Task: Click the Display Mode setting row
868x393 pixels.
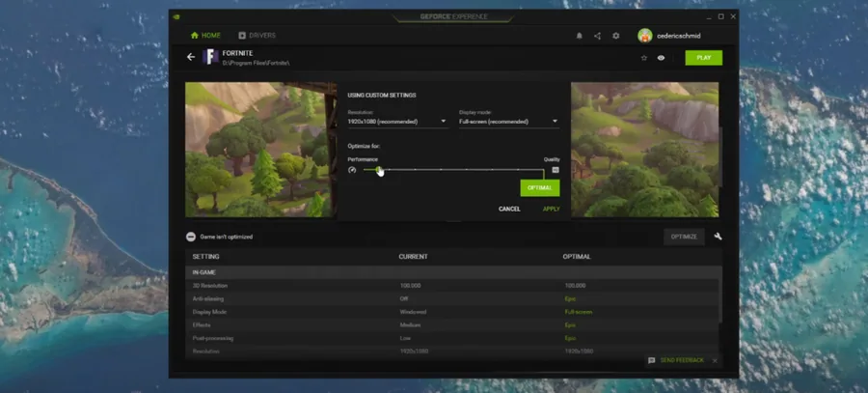Action: pyautogui.click(x=452, y=312)
